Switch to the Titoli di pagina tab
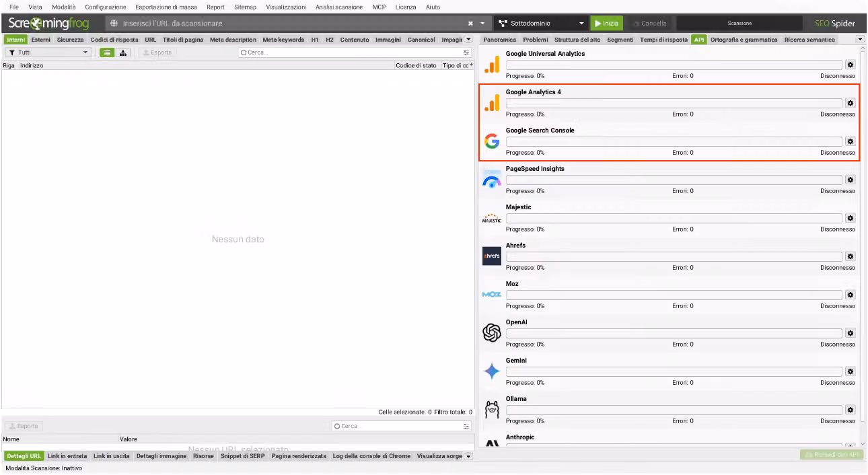Viewport: 868px width, 475px height. pyautogui.click(x=183, y=40)
